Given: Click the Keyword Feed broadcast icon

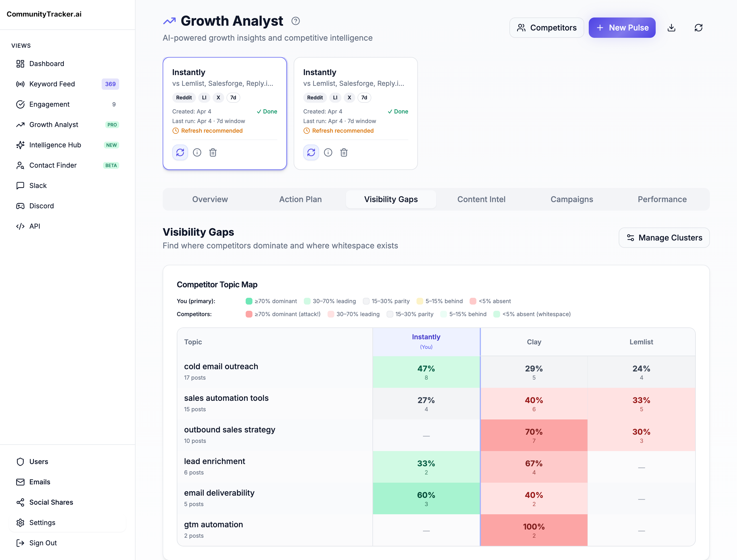Looking at the screenshot, I should point(20,84).
